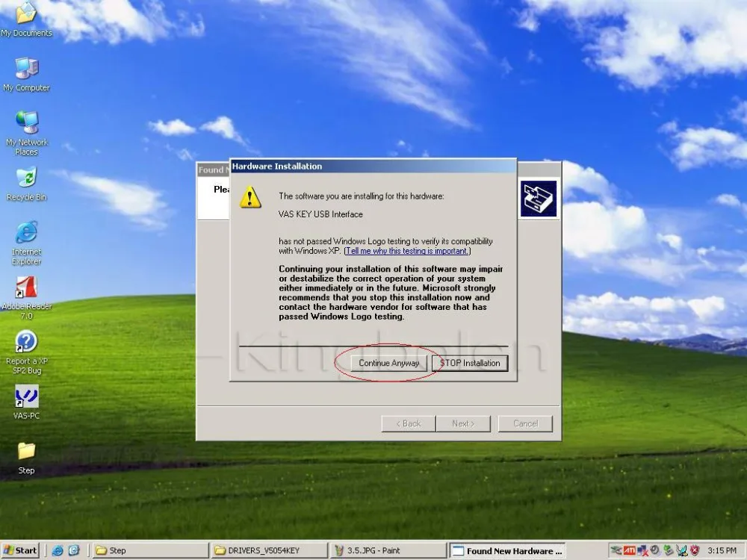747x560 pixels.
Task: Open the ATI tray icon
Action: click(x=630, y=550)
